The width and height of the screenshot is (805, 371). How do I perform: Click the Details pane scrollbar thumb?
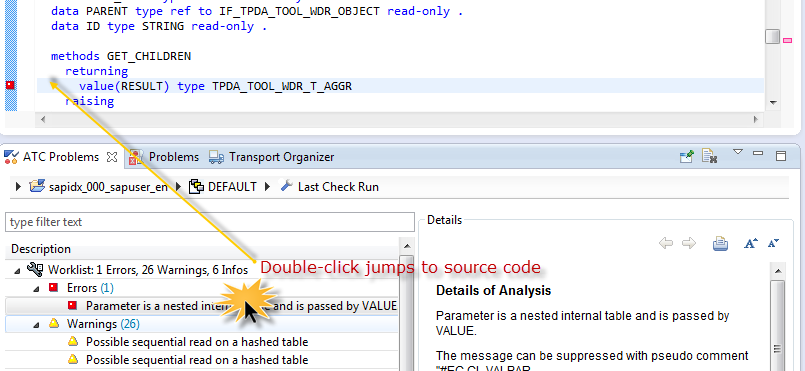pyautogui.click(x=778, y=325)
